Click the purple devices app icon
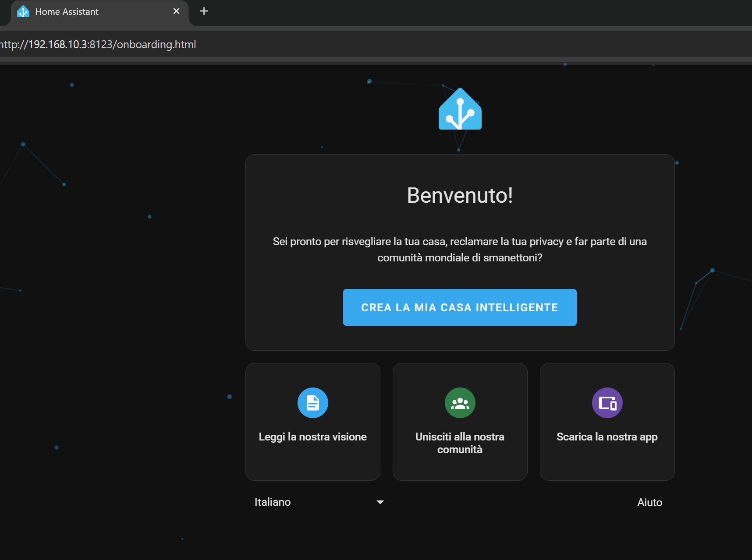This screenshot has height=560, width=752. tap(607, 403)
